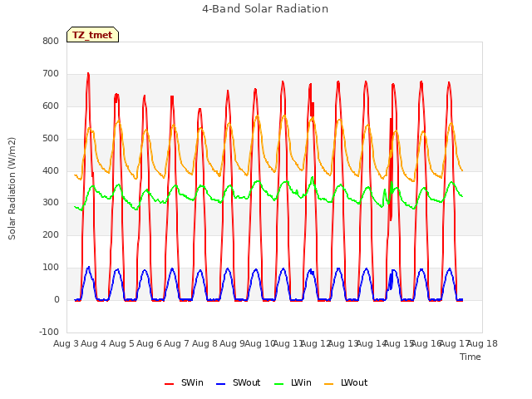Click the 'Aug 4' x-axis tick label

point(94,343)
